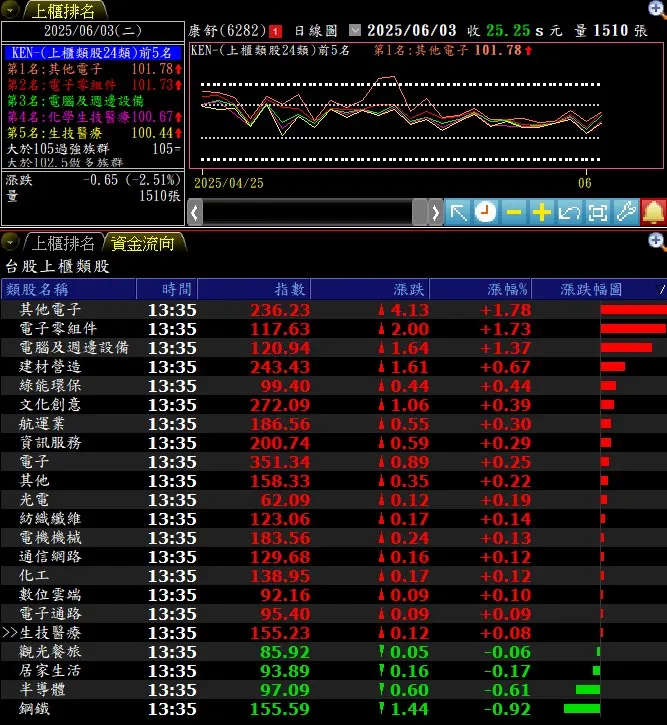Select the top 上櫃排名 tab
667x725 pixels.
(63, 11)
